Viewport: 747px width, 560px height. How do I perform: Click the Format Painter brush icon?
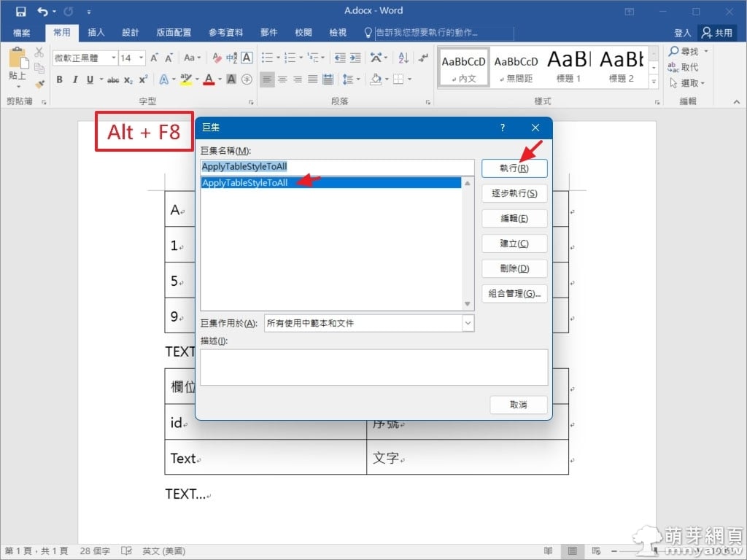(x=39, y=84)
